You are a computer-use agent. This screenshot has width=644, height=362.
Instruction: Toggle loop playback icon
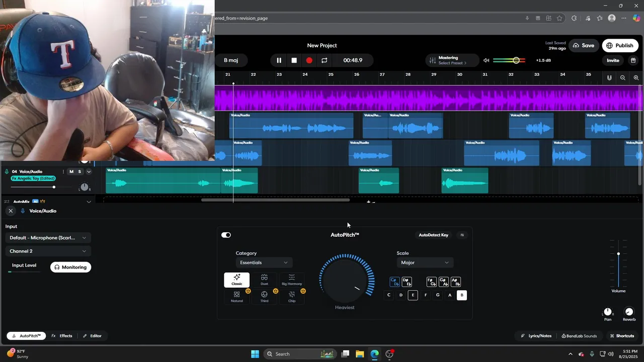coord(325,60)
